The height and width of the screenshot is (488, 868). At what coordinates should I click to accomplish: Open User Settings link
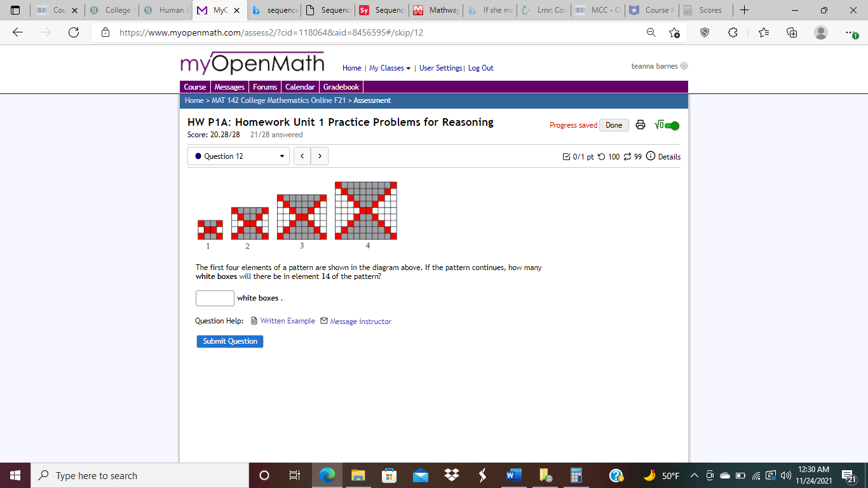(441, 68)
